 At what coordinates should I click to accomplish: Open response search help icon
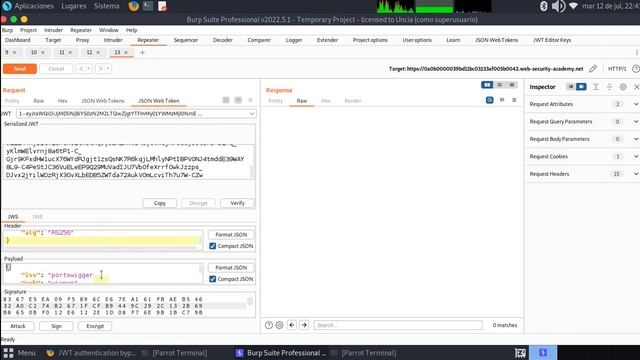click(x=269, y=325)
